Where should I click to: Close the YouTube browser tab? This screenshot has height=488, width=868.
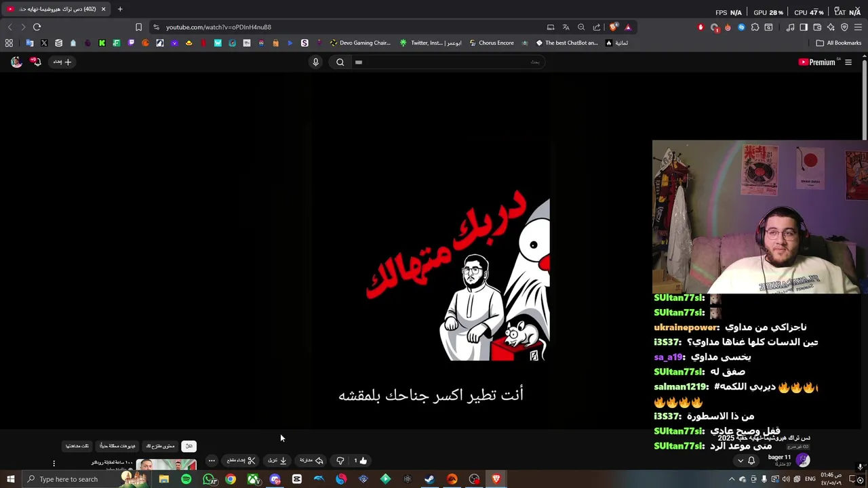pos(103,9)
